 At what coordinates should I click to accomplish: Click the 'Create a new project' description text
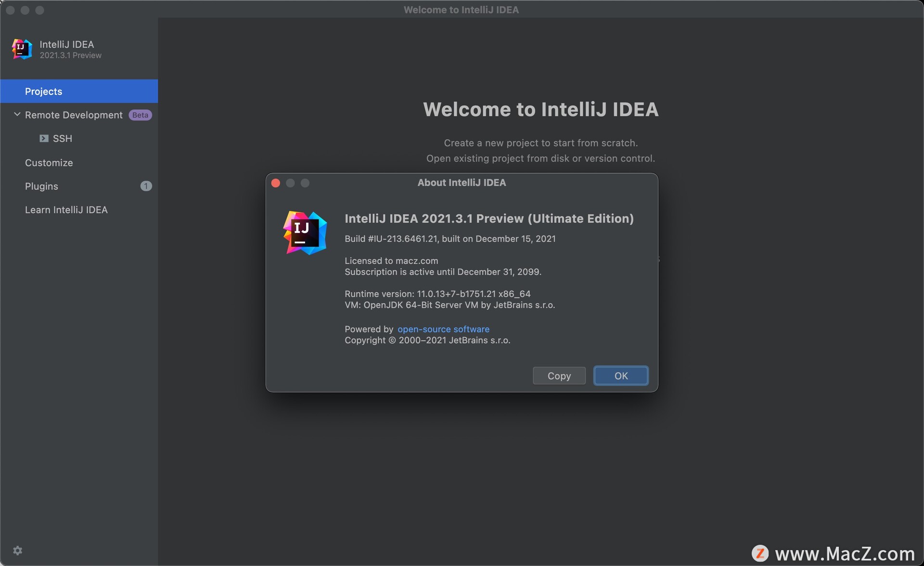540,143
